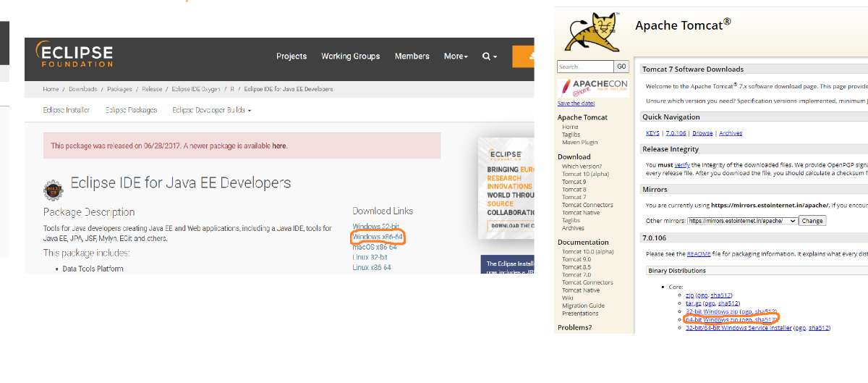Open the ApacheCon banner image
This screenshot has width=868, height=383.
593,87
